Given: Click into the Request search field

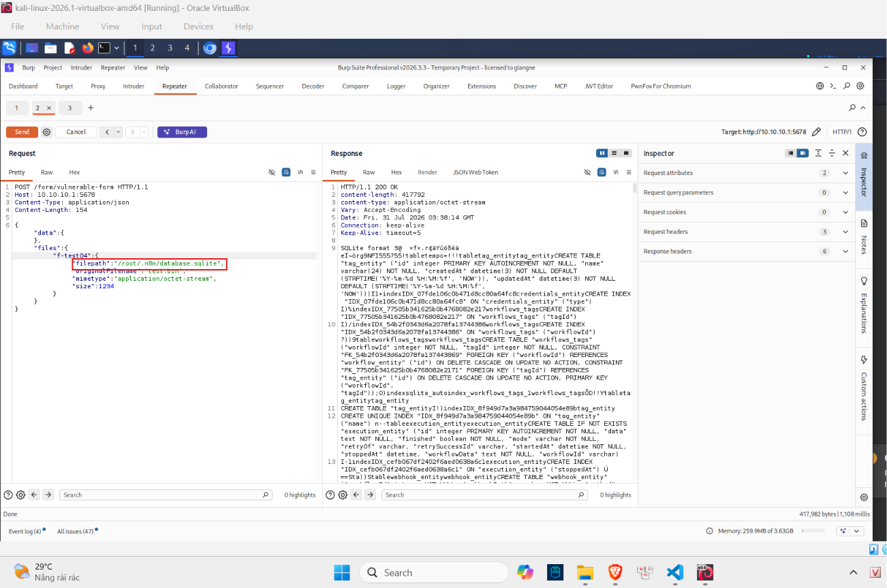Looking at the screenshot, I should (166, 495).
